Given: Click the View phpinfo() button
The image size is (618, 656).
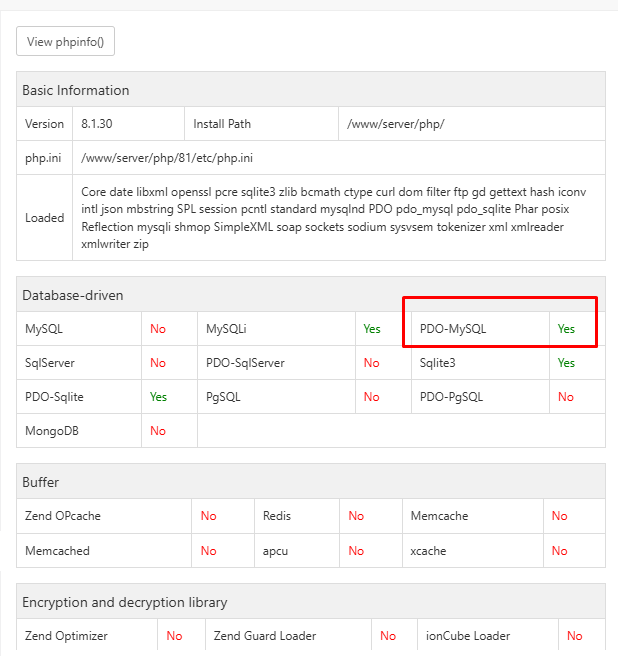Looking at the screenshot, I should (66, 41).
